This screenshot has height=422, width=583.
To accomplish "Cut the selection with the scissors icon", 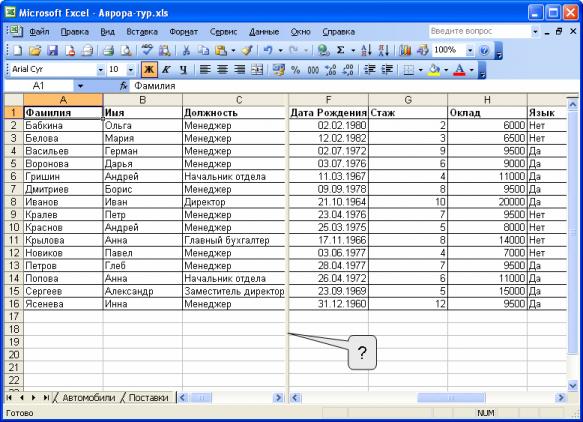I will click(x=186, y=50).
